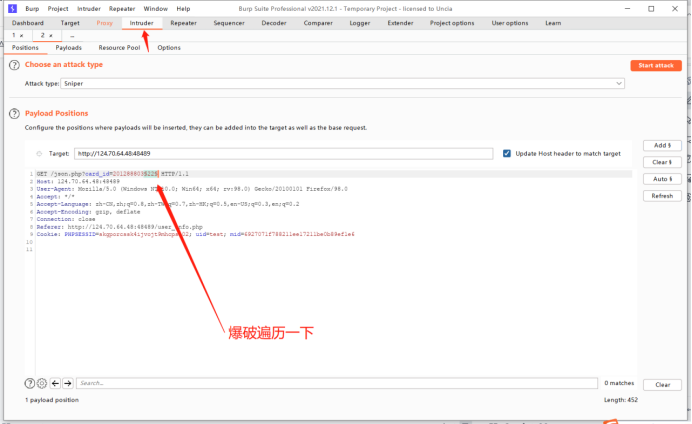Switch to the Target tab

pos(70,23)
